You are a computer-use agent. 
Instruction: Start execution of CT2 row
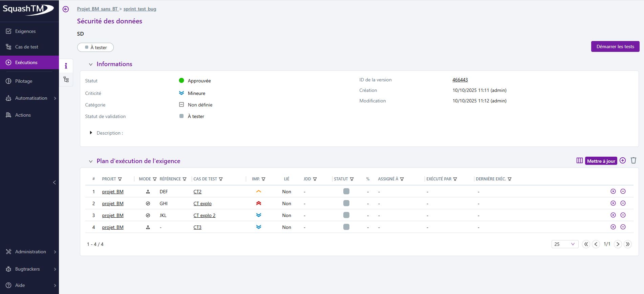613,192
